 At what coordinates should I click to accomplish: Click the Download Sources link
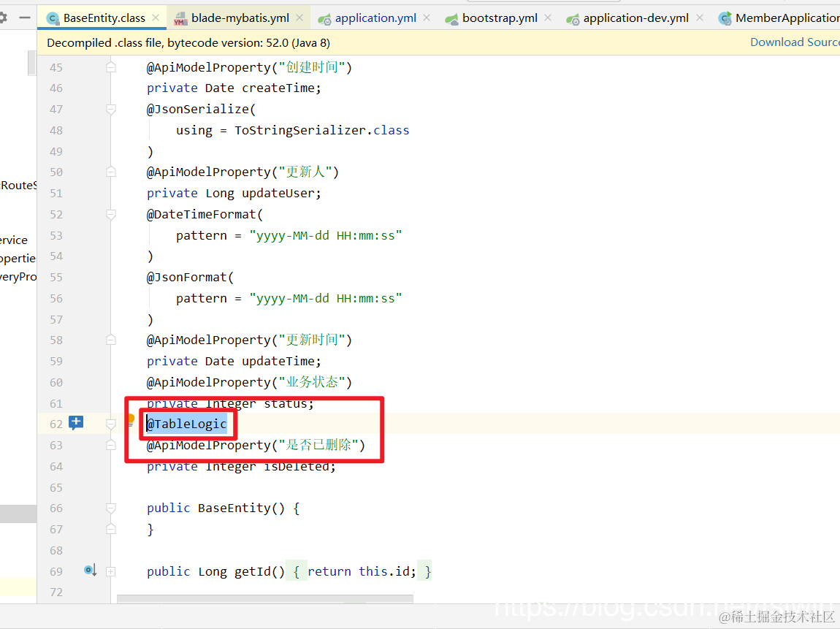click(795, 42)
